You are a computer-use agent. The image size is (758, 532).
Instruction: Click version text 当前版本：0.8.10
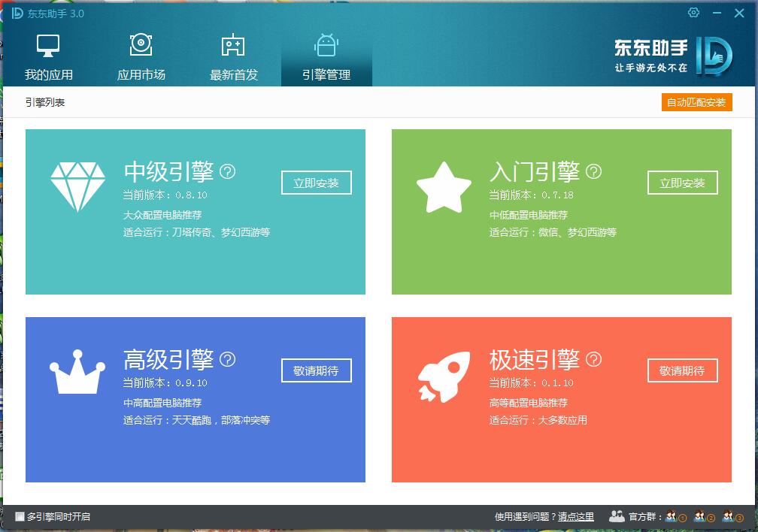click(165, 195)
